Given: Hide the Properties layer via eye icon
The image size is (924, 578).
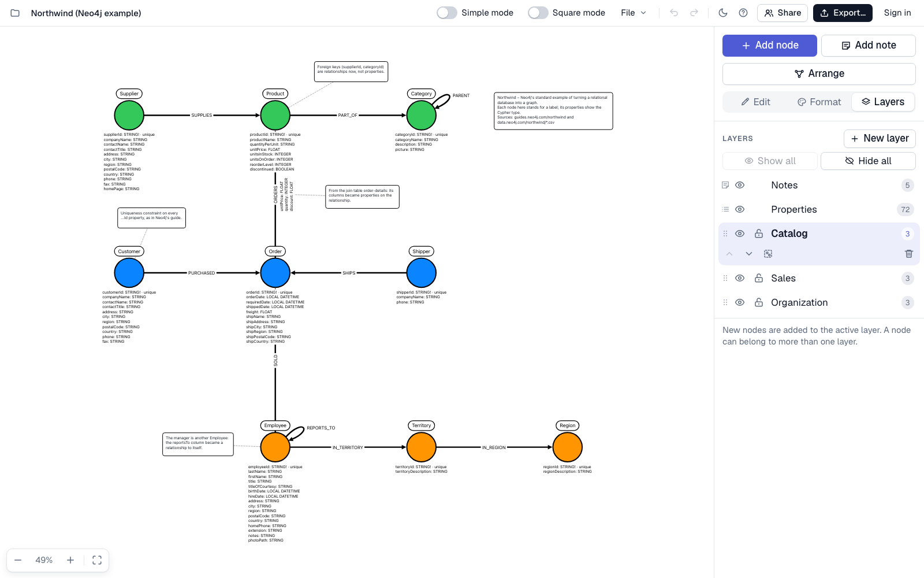Looking at the screenshot, I should pyautogui.click(x=740, y=209).
